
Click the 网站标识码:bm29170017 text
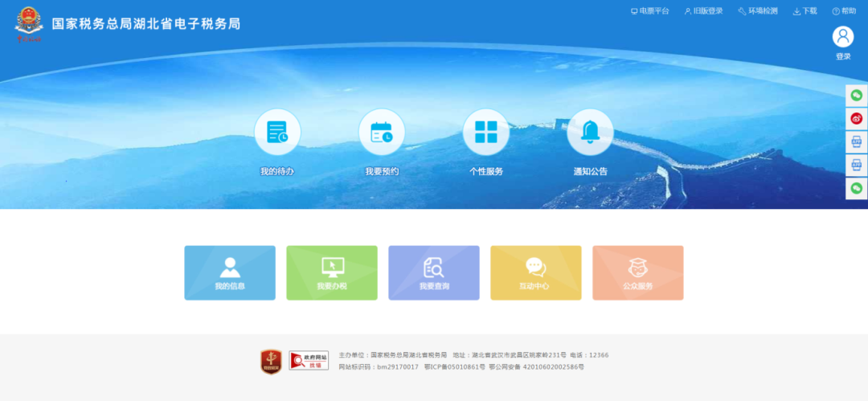tap(379, 367)
